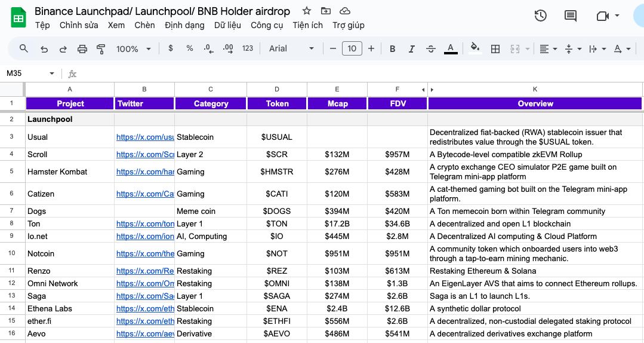Screen dimensions: 644x343
Task: Start a video call with camera icon
Action: point(602,16)
